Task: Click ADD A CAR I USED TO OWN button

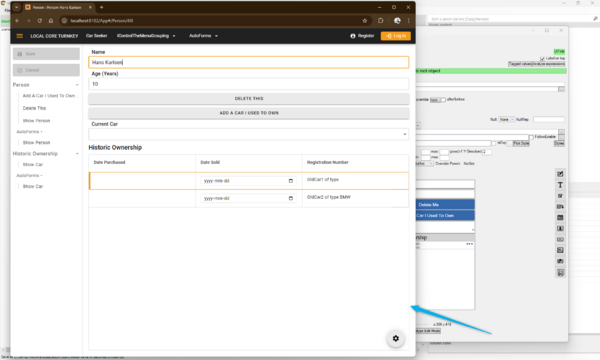Action: 249,113
